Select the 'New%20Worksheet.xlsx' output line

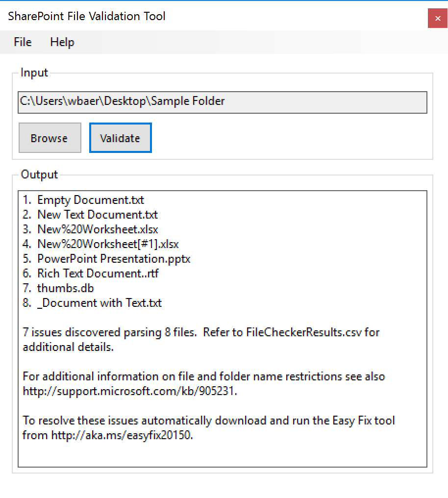pyautogui.click(x=90, y=229)
